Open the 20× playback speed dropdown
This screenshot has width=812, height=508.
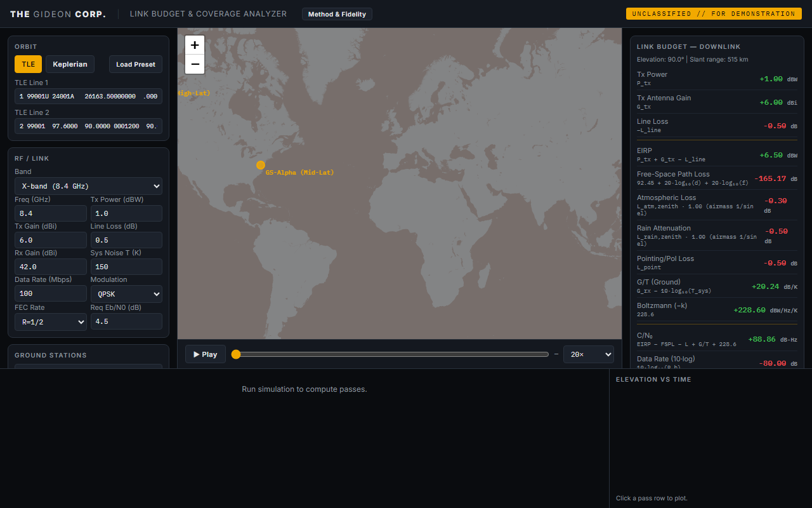[589, 354]
